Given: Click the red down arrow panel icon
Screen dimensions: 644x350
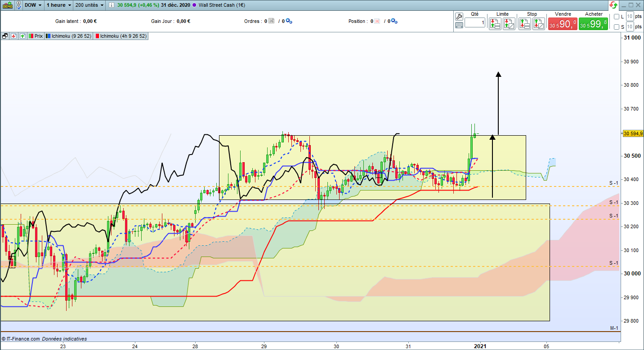Looking at the screenshot, I should click(x=14, y=36).
